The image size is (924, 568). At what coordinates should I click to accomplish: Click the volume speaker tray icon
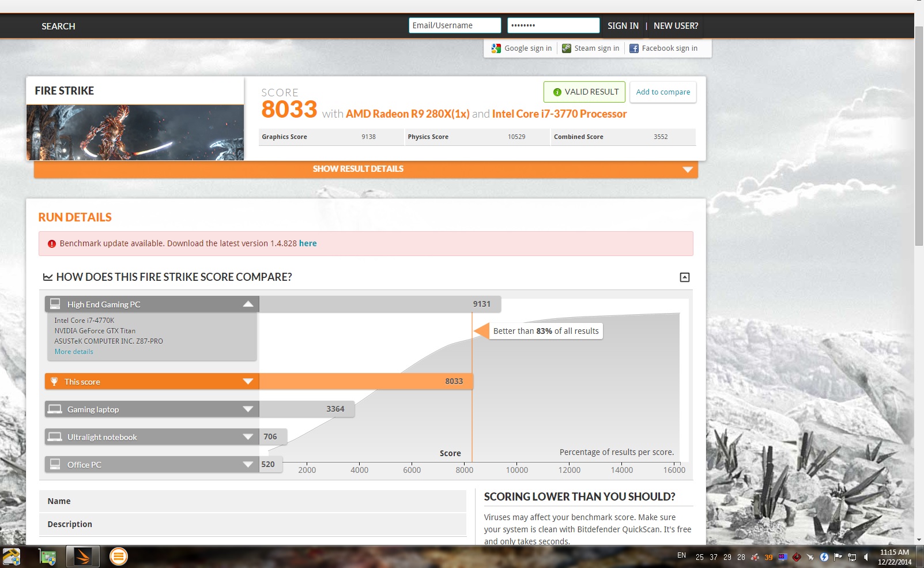[866, 557]
